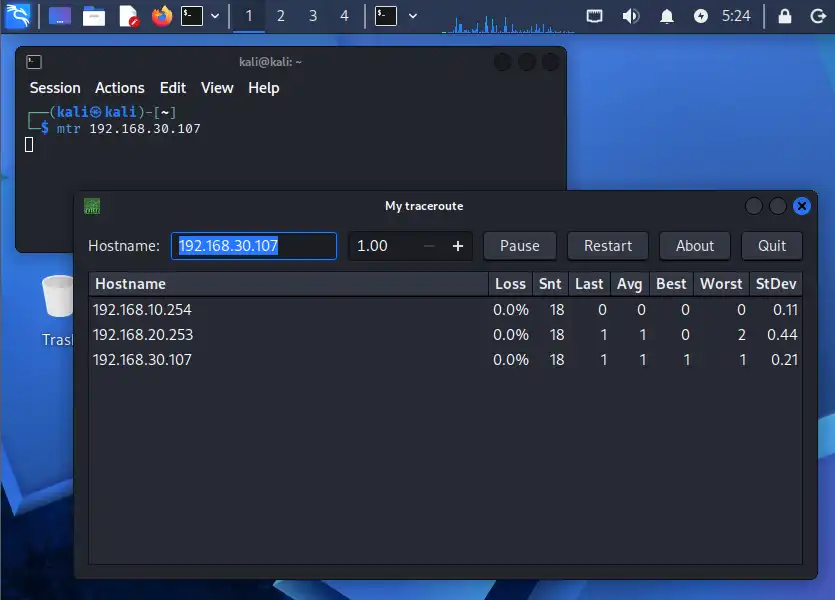The height and width of the screenshot is (600, 835).
Task: Click the 5:24 clock
Action: click(736, 16)
